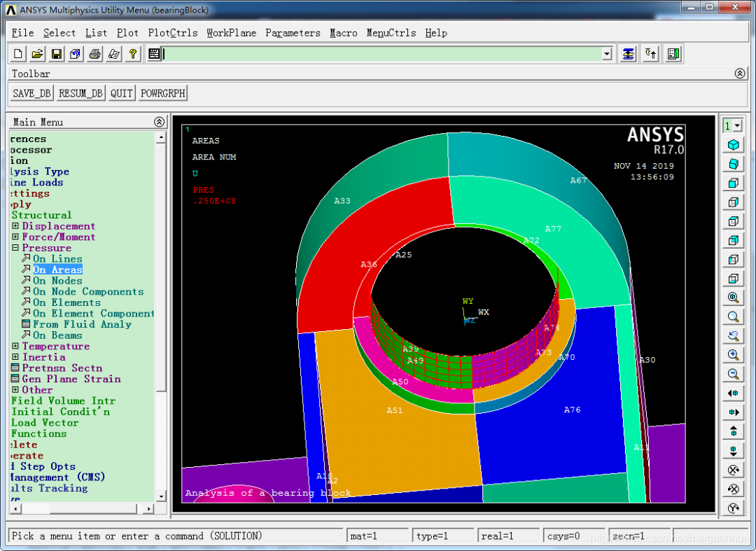Open Gen Plane Strain item
The width and height of the screenshot is (756, 551).
point(71,379)
